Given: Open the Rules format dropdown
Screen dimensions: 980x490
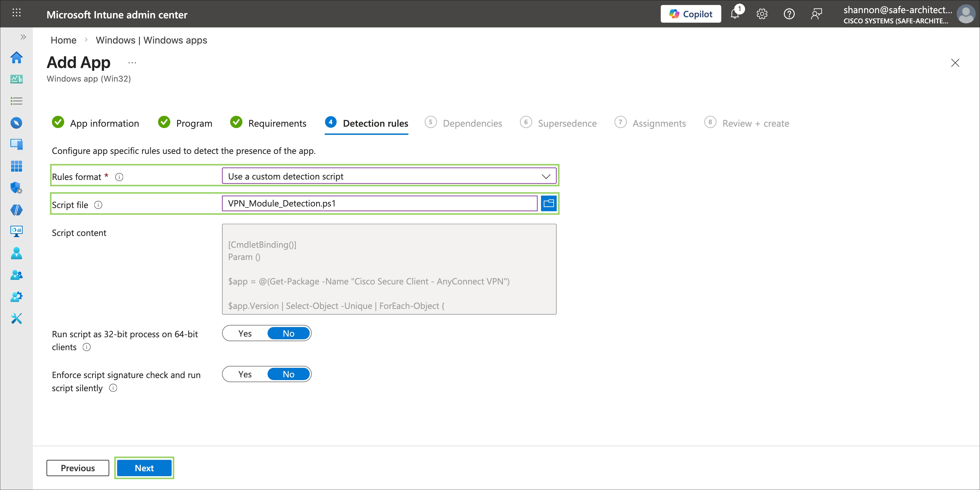Looking at the screenshot, I should [389, 176].
